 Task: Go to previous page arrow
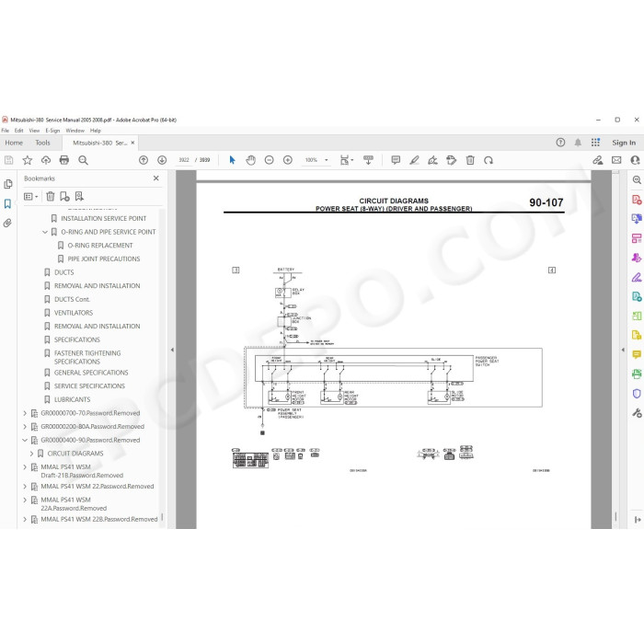(144, 160)
